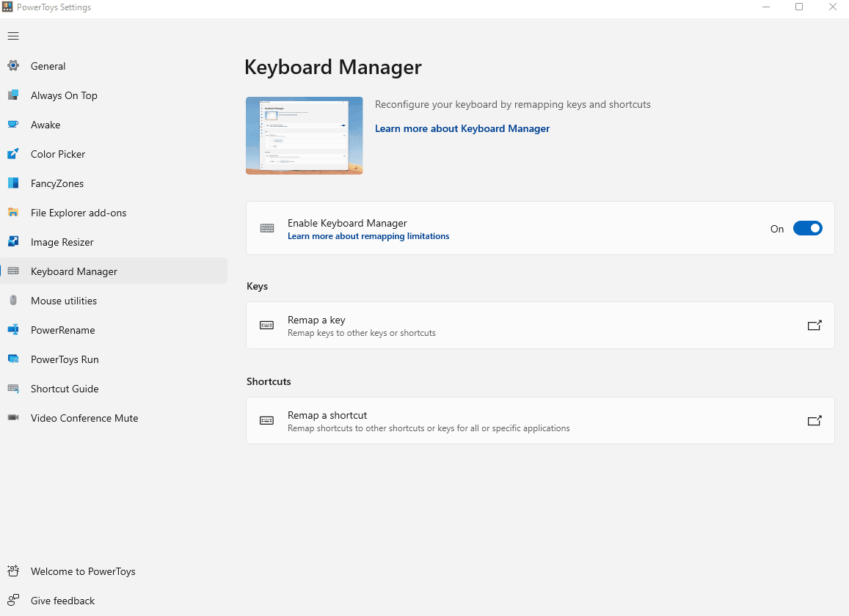Open PowerRename via its sidebar icon
Viewport: 849px width, 616px height.
point(13,330)
